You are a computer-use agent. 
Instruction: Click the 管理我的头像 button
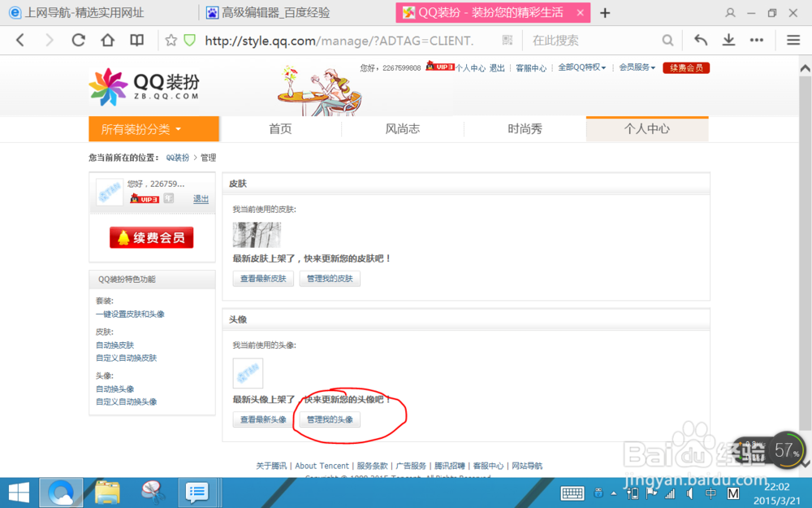[330, 419]
